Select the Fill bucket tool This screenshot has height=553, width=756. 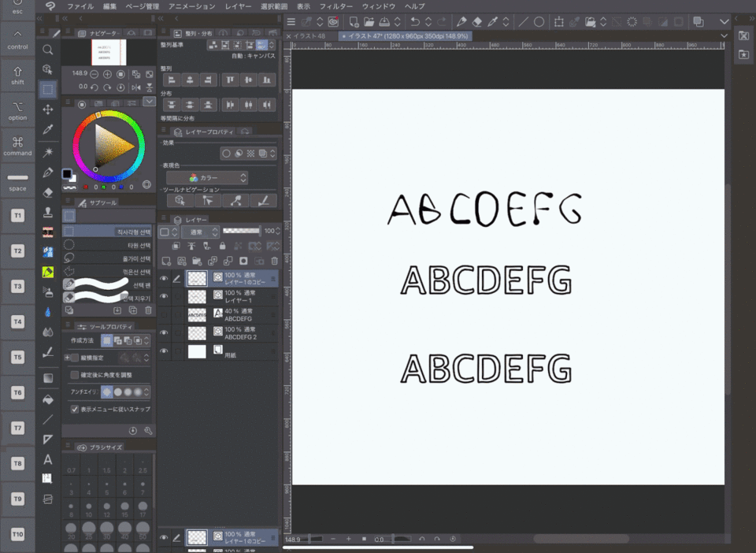coord(48,399)
